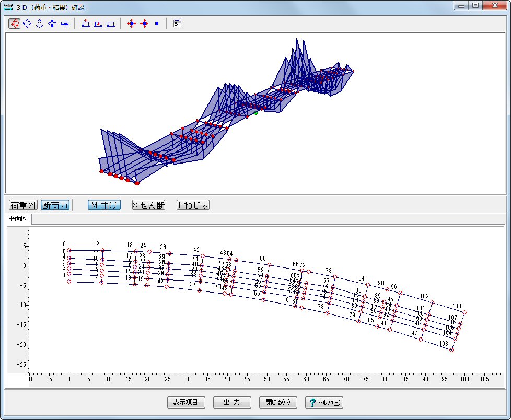Click the airplane fly-through view icon

click(x=64, y=24)
